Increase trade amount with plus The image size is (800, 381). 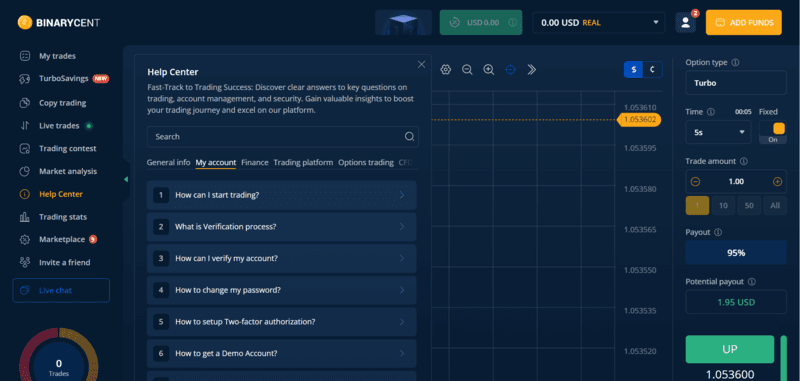pos(778,182)
